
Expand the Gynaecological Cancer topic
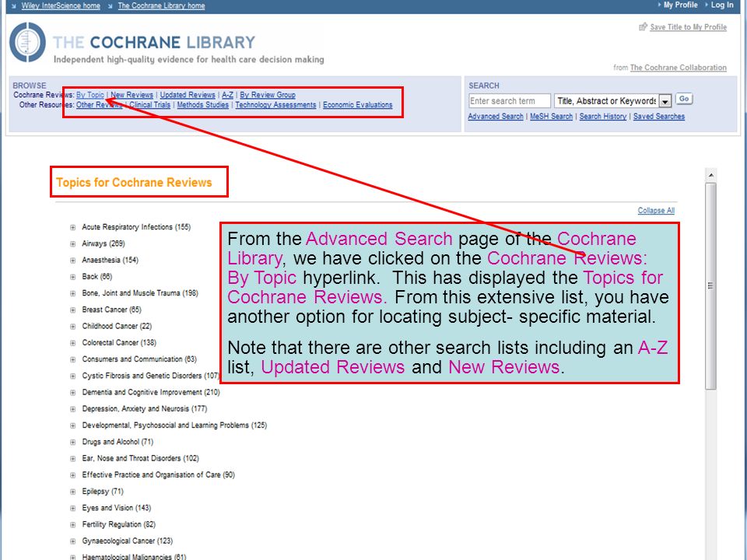[73, 541]
